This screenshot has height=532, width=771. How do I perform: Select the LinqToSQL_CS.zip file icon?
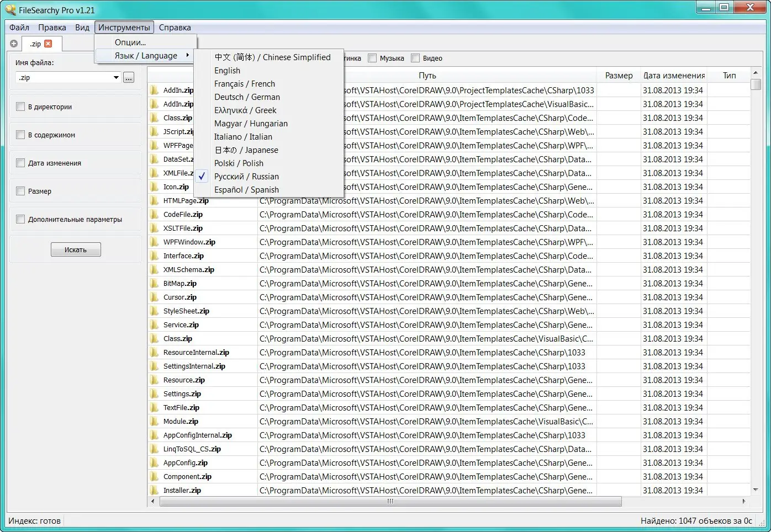155,449
